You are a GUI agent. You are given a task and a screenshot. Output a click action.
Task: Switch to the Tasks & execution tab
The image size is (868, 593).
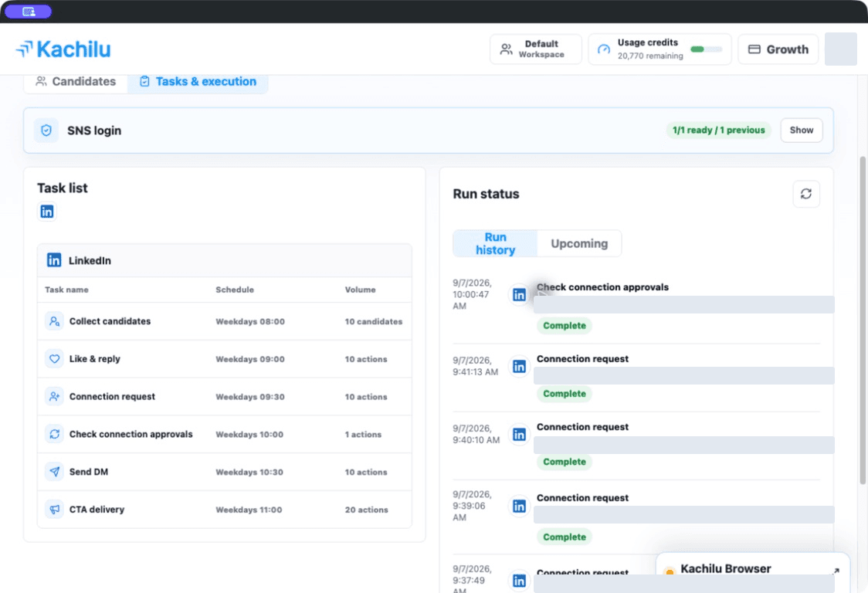point(198,81)
